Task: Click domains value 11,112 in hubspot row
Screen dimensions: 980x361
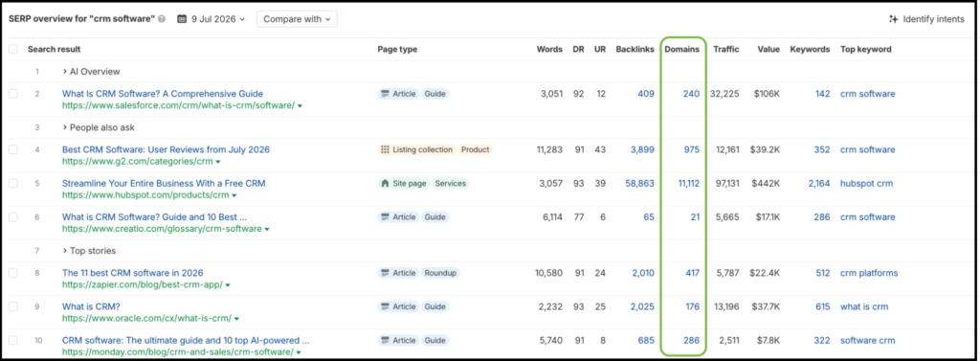Action: coord(689,183)
